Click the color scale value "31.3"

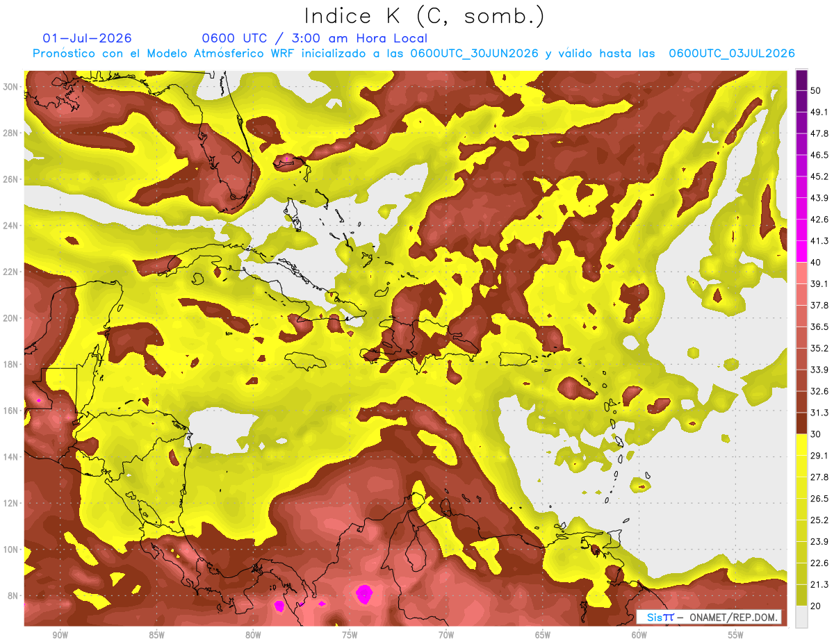pos(819,413)
